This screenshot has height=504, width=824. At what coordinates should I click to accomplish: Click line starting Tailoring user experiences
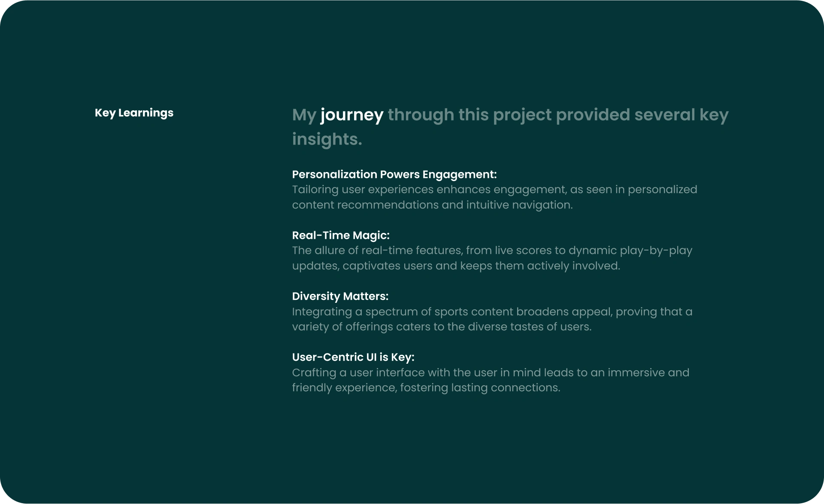click(494, 190)
